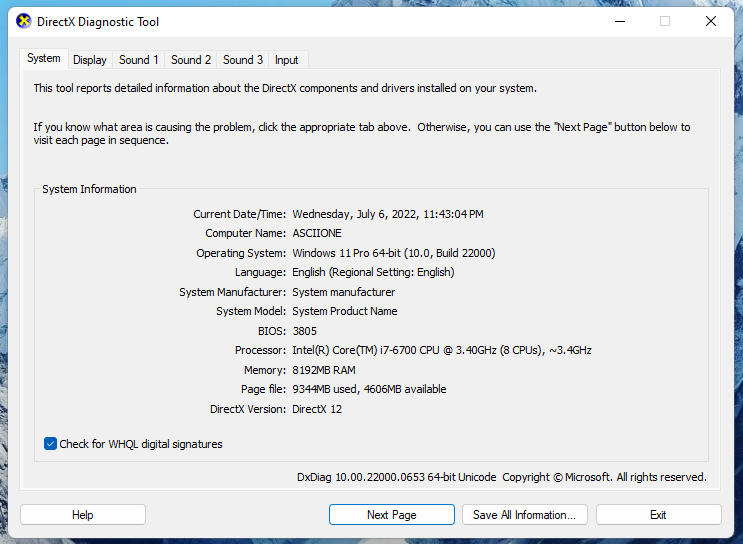Select the Sound 2 tab
Image resolution: width=743 pixels, height=544 pixels.
(191, 60)
